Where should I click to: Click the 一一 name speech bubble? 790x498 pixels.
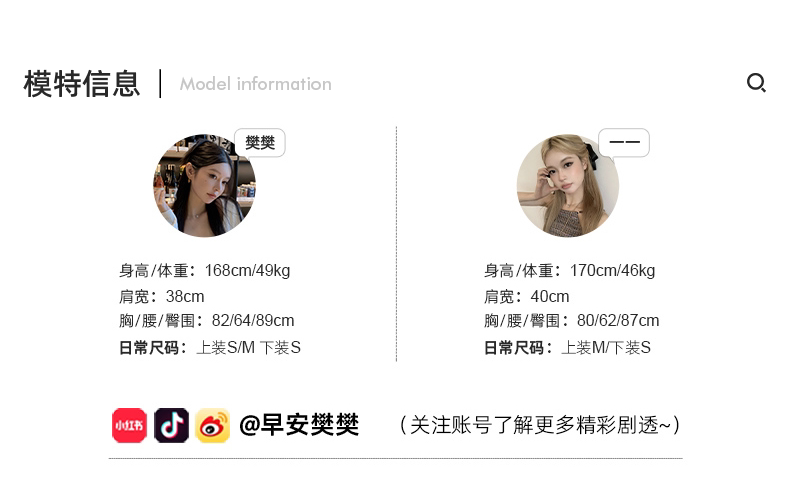(x=624, y=144)
